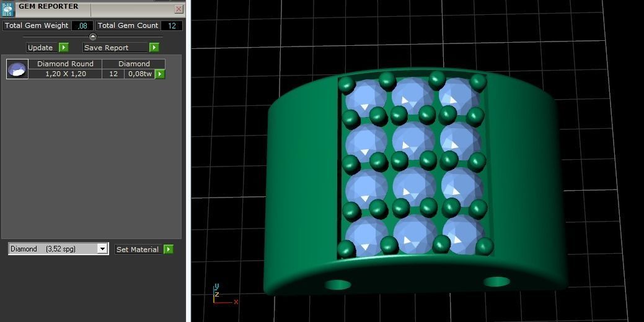Click the XYZ axis indicator in viewport
644x322 pixels.
225,294
